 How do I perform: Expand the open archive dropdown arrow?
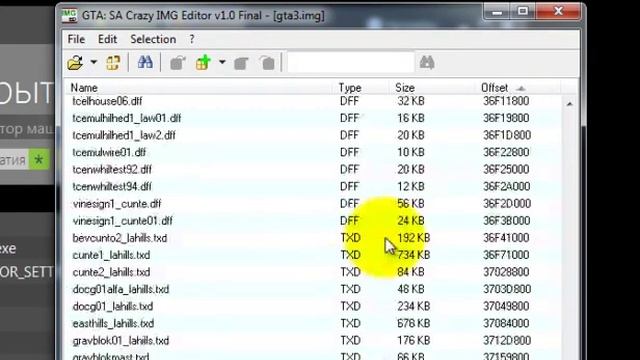(93, 62)
